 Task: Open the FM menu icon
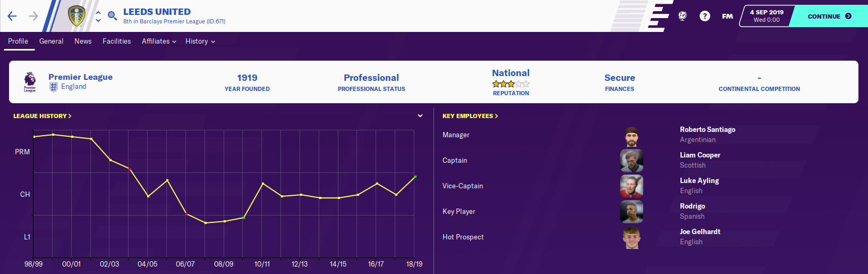click(727, 16)
